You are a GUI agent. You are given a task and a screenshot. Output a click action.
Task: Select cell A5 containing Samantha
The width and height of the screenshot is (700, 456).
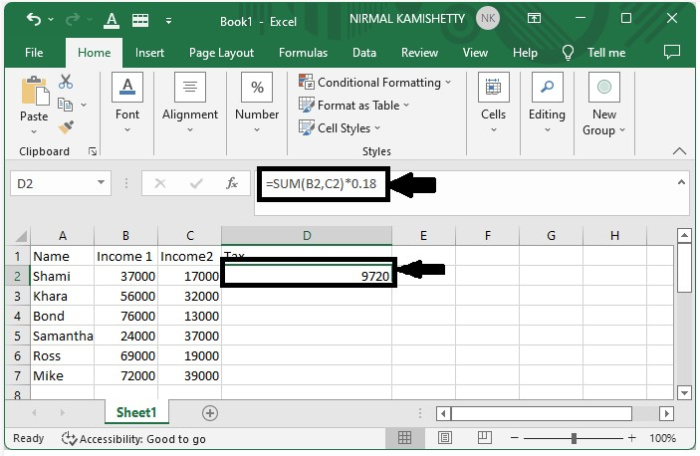pos(62,336)
